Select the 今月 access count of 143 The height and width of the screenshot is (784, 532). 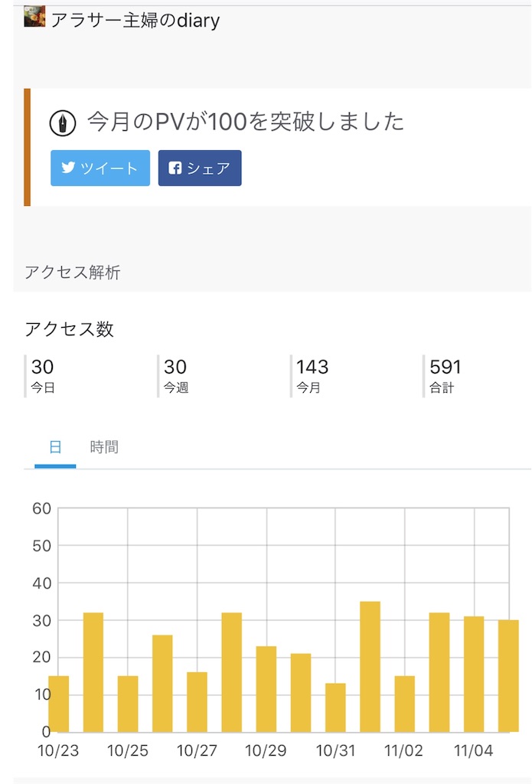pos(312,376)
